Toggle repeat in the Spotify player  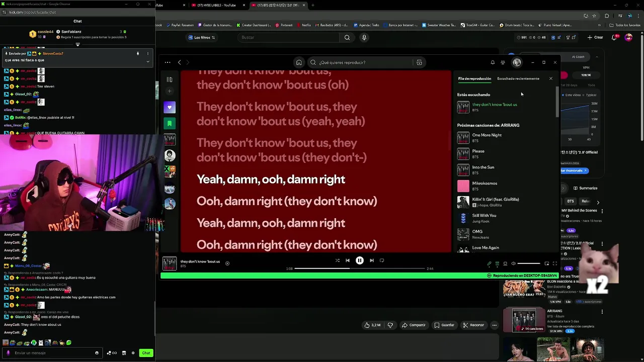point(382,260)
